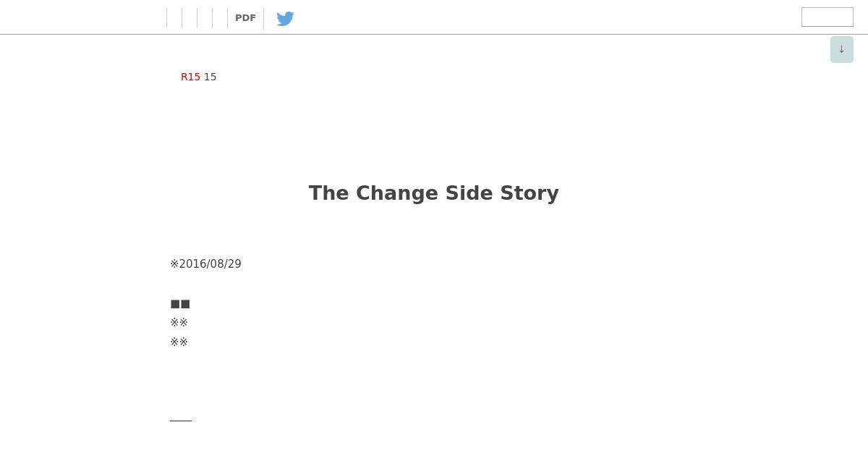The width and height of the screenshot is (868, 456).
Task: Focus the empty box in top-right header
Action: pyautogui.click(x=827, y=17)
